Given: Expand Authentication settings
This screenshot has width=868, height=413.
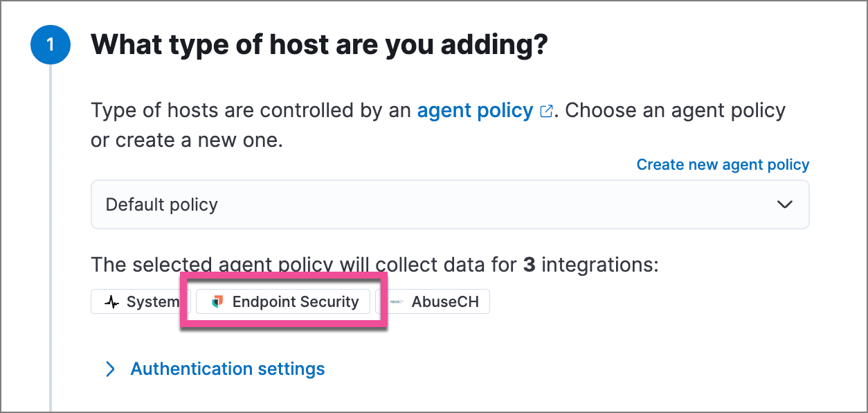Looking at the screenshot, I should [227, 369].
